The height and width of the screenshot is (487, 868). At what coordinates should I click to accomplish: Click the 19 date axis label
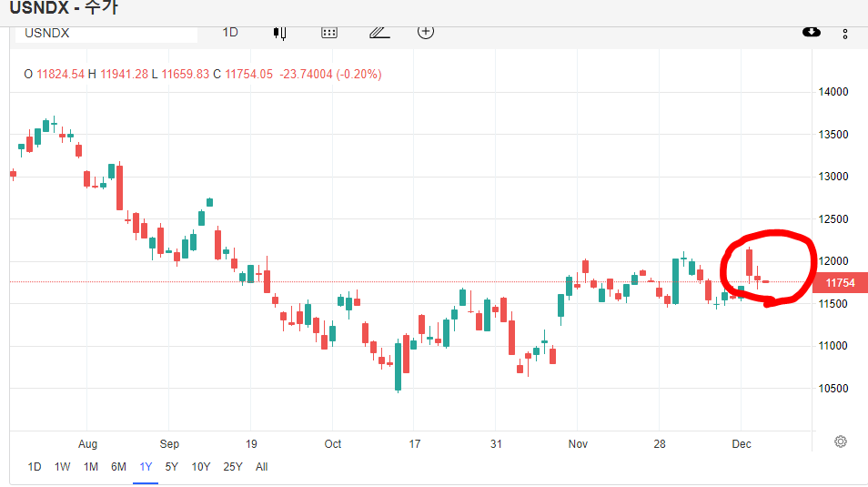(x=251, y=444)
